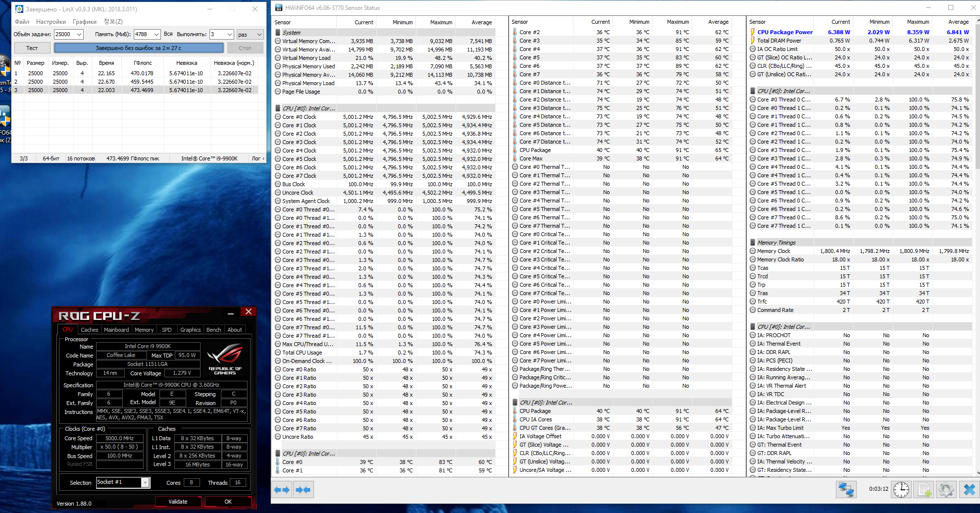Click the icon next to Memory Clock Ratio
This screenshot has height=513, width=980.
click(x=753, y=259)
